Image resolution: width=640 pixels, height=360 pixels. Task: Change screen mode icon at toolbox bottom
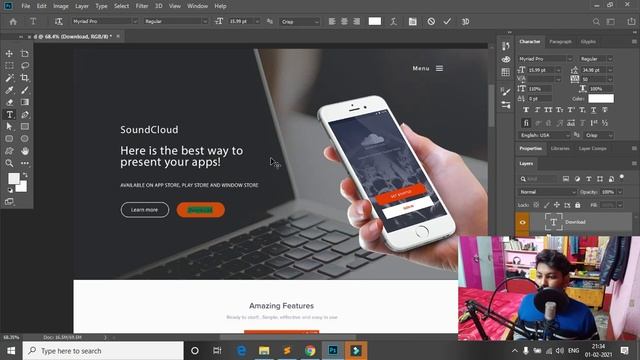click(9, 202)
